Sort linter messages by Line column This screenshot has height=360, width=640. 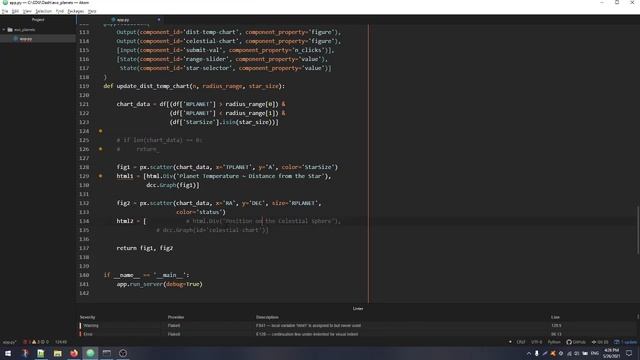click(556, 317)
